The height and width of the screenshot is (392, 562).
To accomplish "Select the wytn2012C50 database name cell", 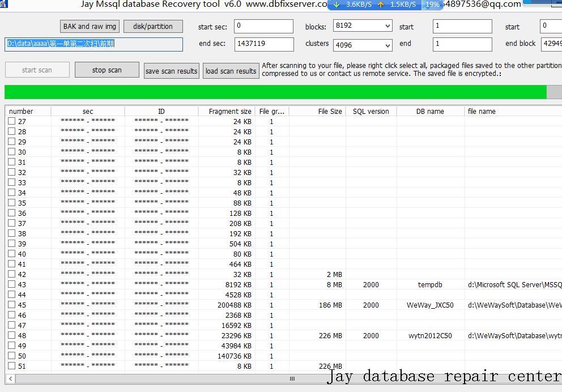I will click(x=430, y=335).
